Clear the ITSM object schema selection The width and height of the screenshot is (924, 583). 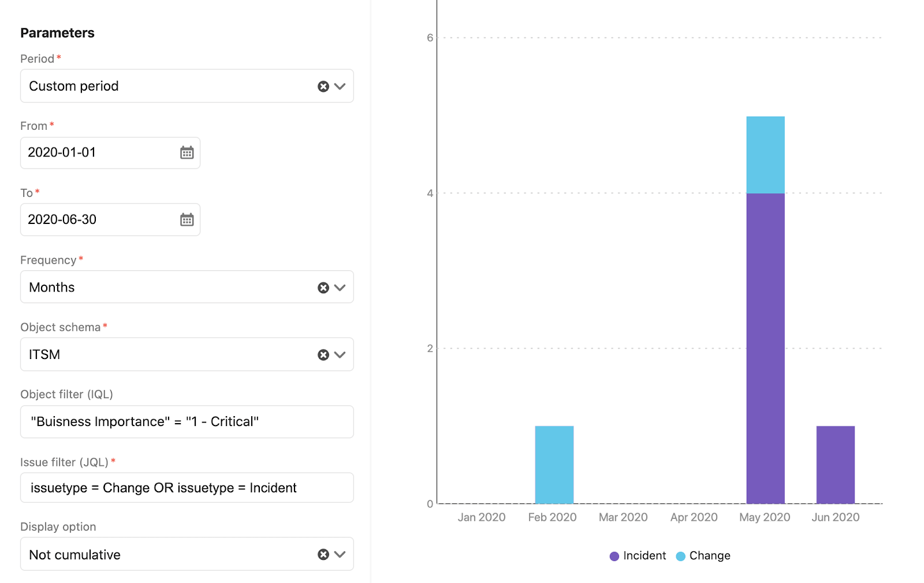[322, 354]
